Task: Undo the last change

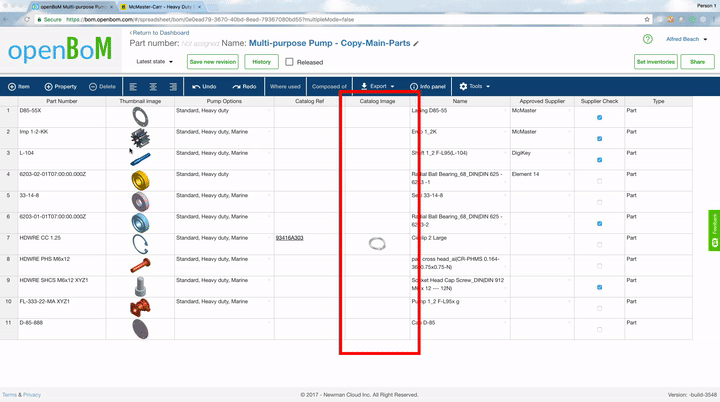Action: pyautogui.click(x=204, y=86)
